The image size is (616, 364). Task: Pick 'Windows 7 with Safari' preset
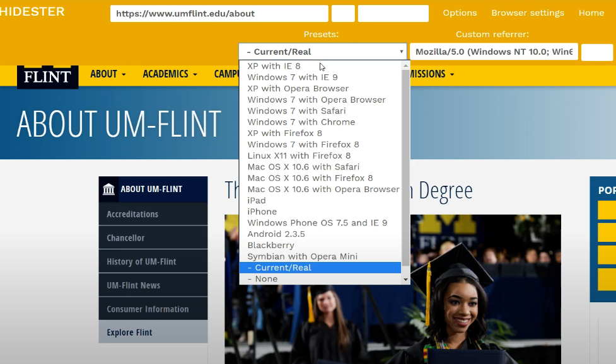coord(320,111)
